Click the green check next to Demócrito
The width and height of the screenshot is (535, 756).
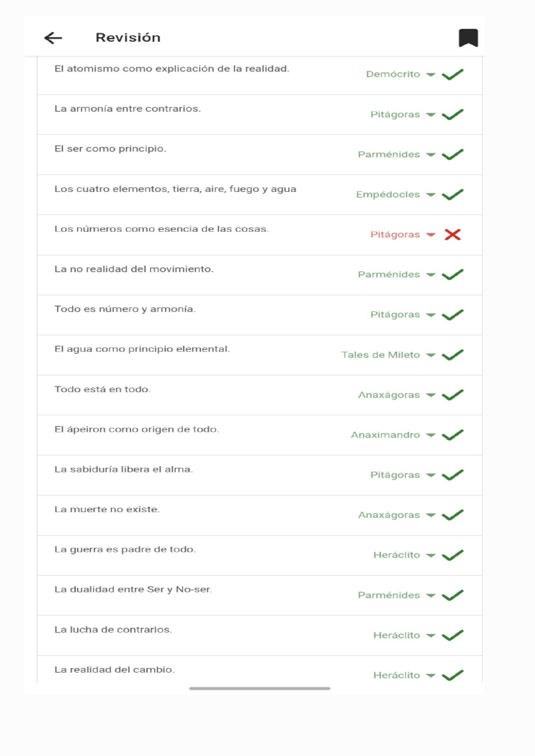[x=453, y=74]
